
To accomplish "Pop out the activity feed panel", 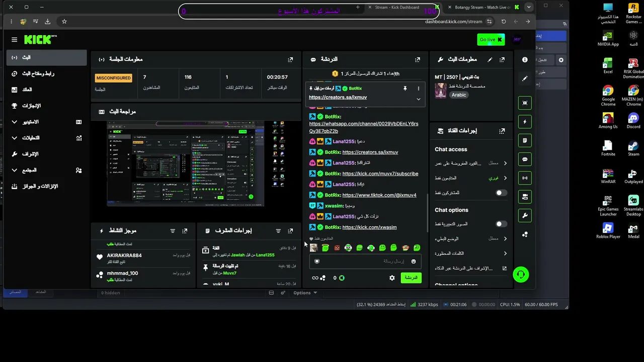I will pyautogui.click(x=185, y=231).
